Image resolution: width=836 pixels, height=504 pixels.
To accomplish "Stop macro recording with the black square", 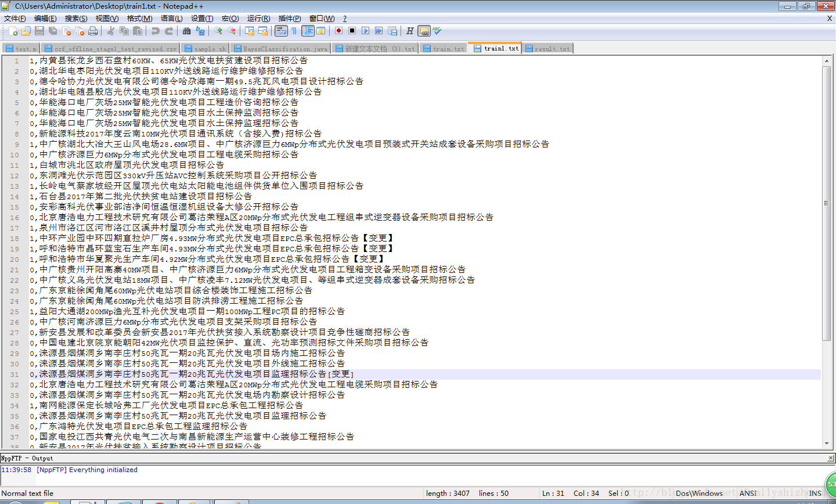I will click(x=352, y=31).
